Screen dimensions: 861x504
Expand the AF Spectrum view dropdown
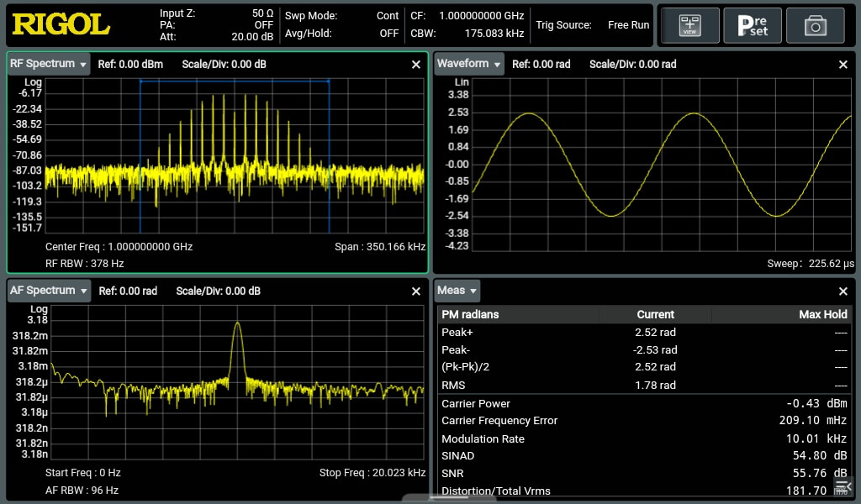click(x=48, y=291)
